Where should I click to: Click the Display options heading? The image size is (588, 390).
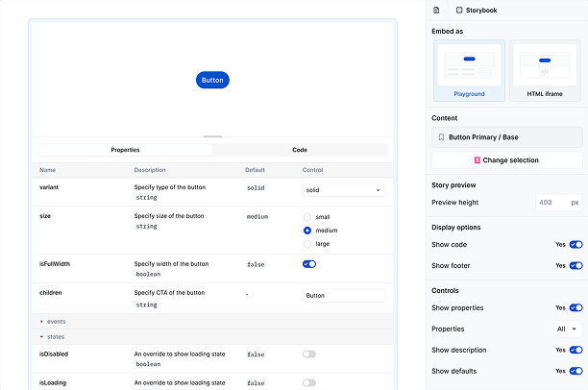[456, 228]
